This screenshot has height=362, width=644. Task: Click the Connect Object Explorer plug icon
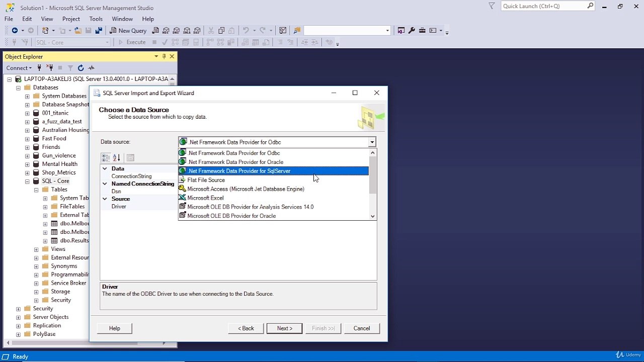coord(39,68)
